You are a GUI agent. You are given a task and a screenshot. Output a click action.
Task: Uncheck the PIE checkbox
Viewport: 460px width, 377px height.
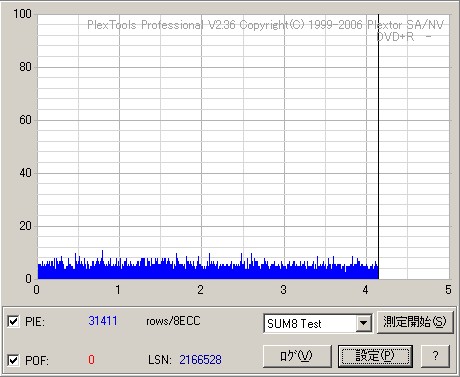click(13, 321)
